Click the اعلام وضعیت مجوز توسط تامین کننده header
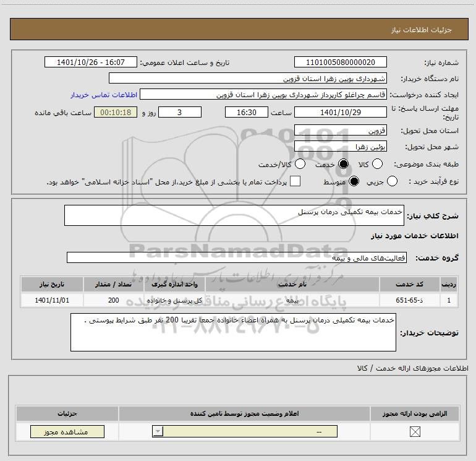The width and height of the screenshot is (476, 461). point(244,413)
